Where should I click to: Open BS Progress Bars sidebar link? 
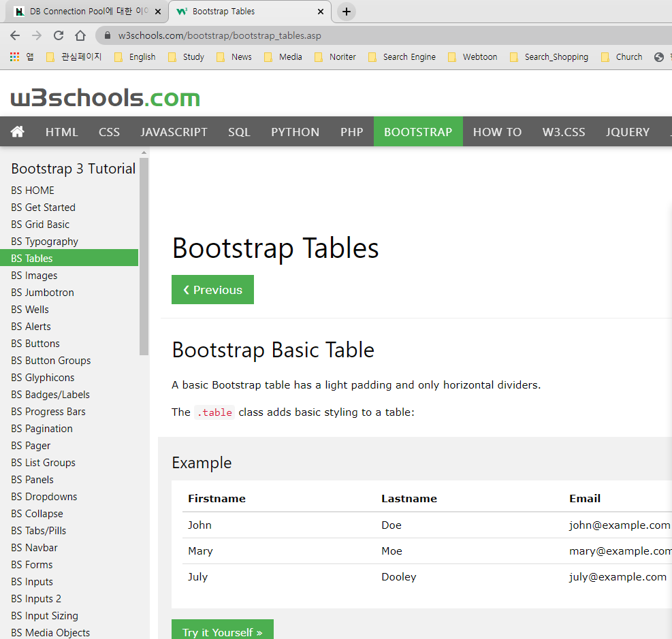(x=69, y=412)
